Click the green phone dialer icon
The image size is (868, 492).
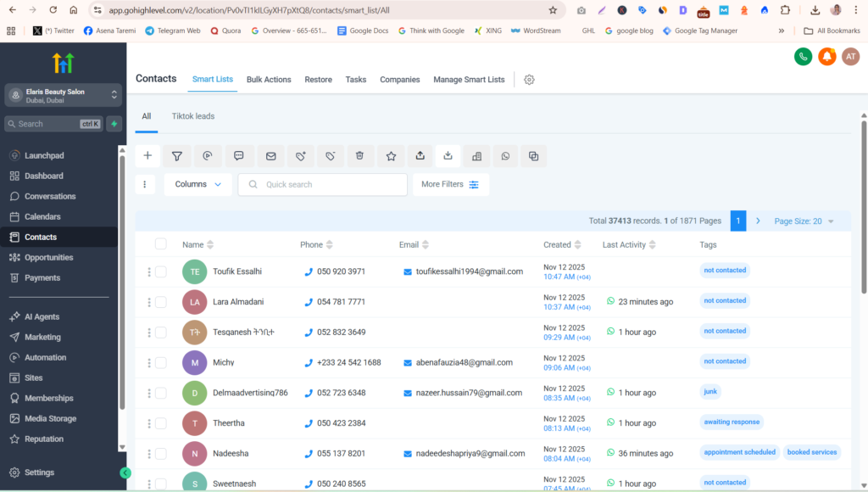tap(804, 57)
